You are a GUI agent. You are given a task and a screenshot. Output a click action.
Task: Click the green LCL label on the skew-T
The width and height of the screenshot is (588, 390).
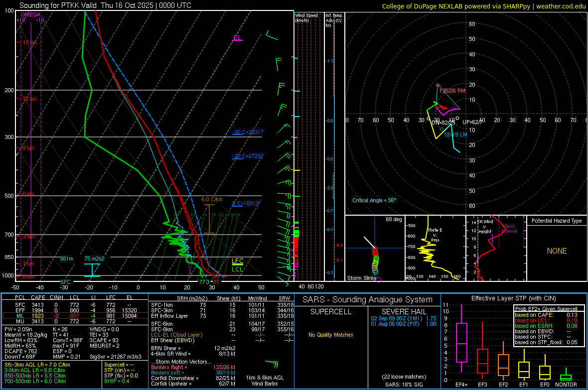click(237, 269)
